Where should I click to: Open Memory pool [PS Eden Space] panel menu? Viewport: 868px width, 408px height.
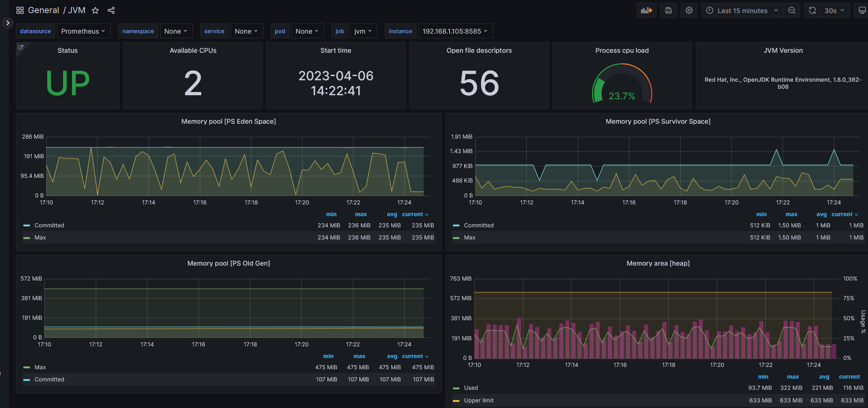228,121
